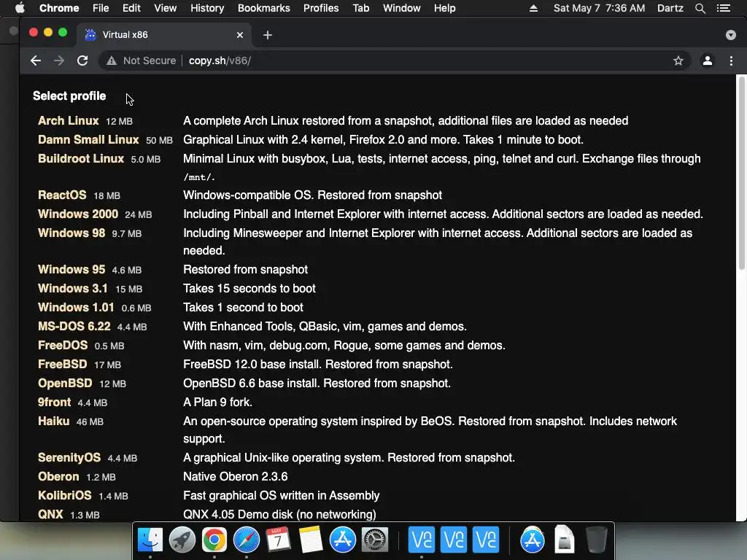Image resolution: width=747 pixels, height=560 pixels.
Task: Open Notes from the Dock
Action: [311, 540]
